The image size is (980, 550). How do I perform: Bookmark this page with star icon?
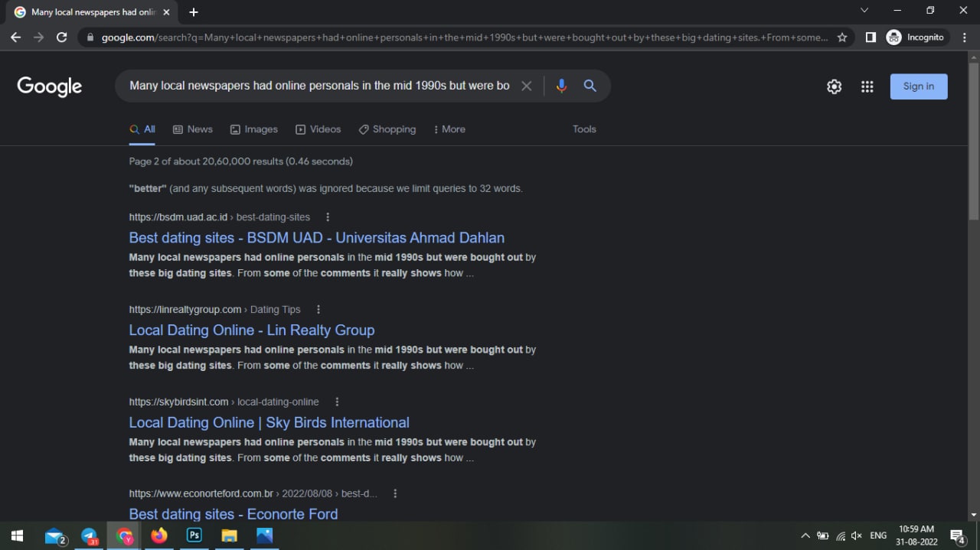(x=842, y=37)
